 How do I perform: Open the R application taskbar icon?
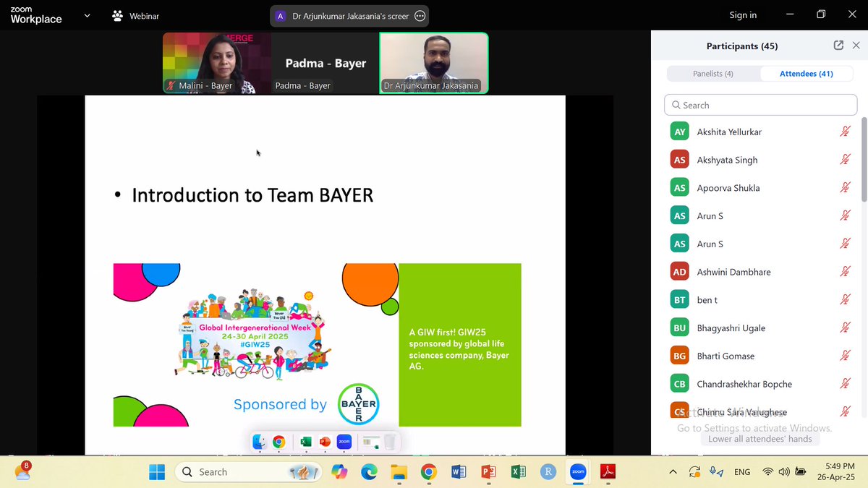click(548, 472)
